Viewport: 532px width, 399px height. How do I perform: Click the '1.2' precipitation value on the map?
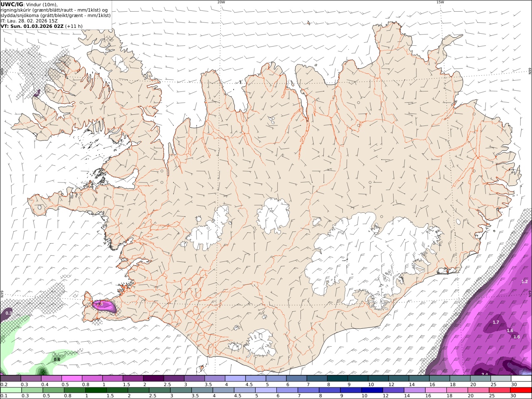pyautogui.click(x=525, y=281)
